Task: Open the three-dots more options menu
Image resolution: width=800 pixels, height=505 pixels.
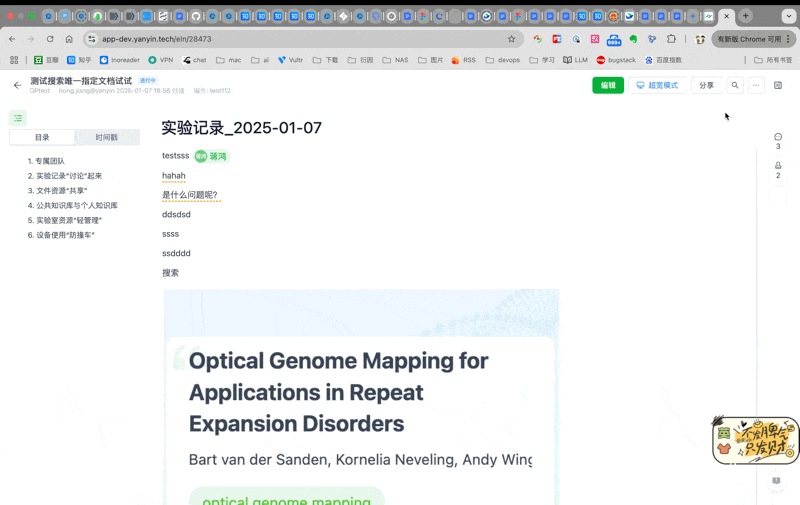Action: [756, 86]
